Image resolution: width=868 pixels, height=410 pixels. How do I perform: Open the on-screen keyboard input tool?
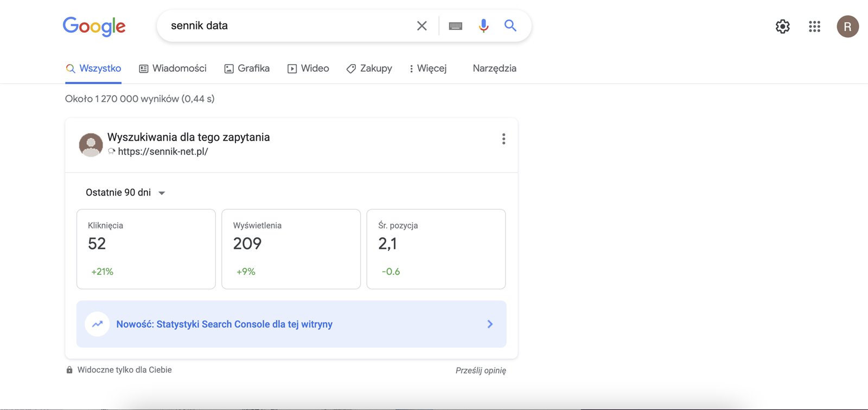pos(456,26)
